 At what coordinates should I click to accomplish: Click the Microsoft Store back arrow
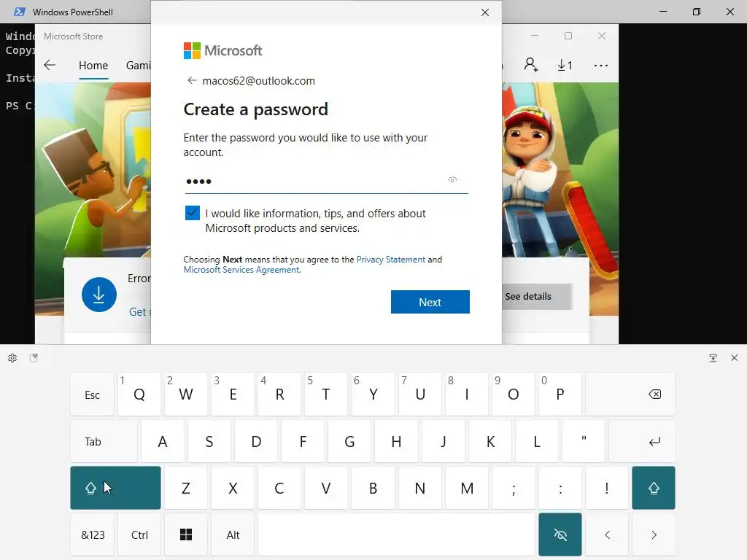click(x=50, y=65)
